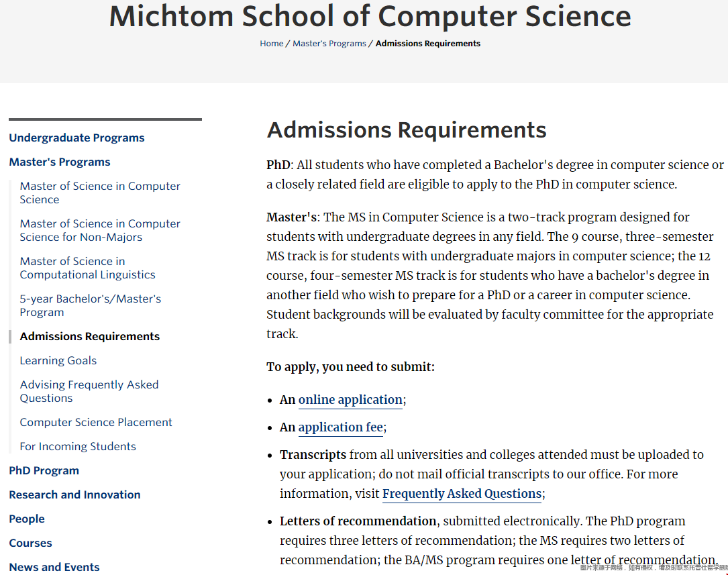Click 'To apply, you need to submit:' text
Viewport: 728px width, 575px height.
[x=350, y=367]
